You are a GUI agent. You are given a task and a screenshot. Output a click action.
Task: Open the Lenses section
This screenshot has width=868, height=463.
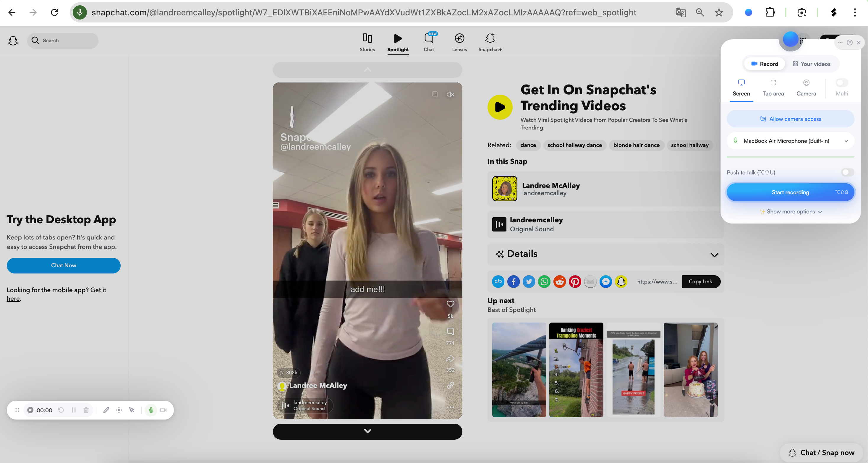(x=459, y=42)
